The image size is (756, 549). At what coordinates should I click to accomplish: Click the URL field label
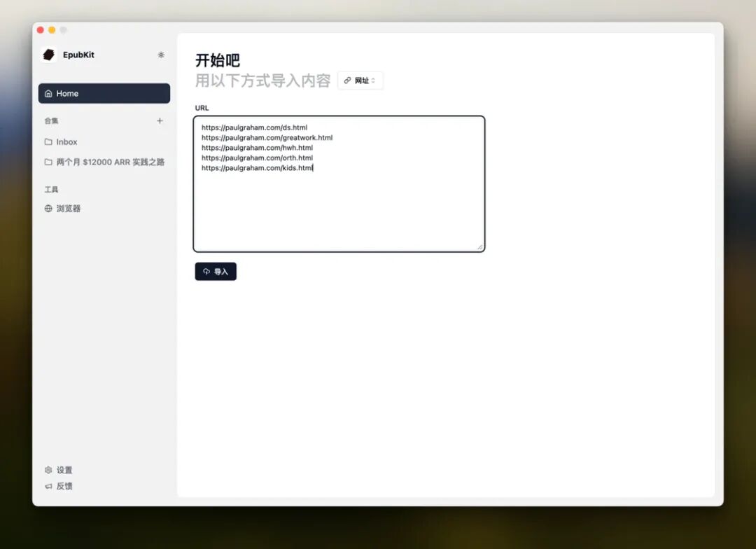point(202,108)
